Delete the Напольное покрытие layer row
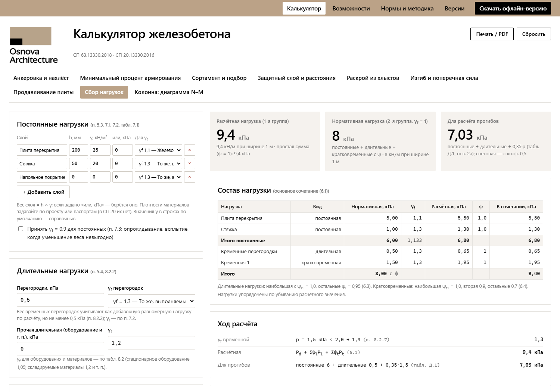 point(190,177)
